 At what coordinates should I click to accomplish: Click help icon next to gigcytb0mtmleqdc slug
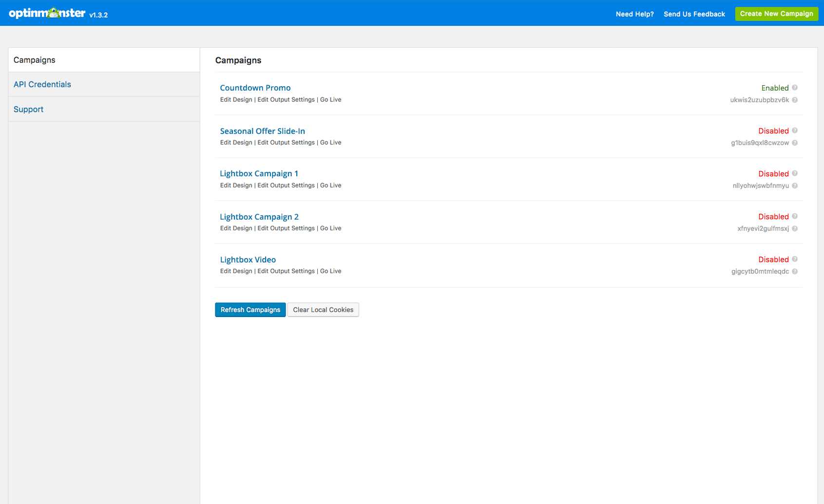click(x=795, y=271)
